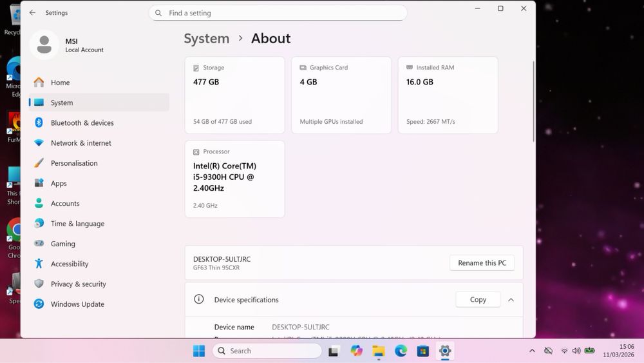
Task: Click the MSI account avatar picture
Action: [44, 44]
